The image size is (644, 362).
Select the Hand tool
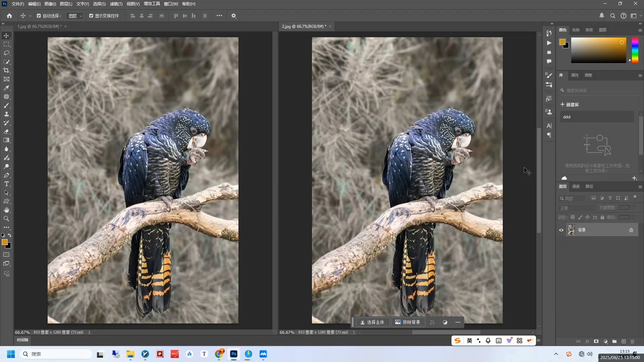coord(6,210)
